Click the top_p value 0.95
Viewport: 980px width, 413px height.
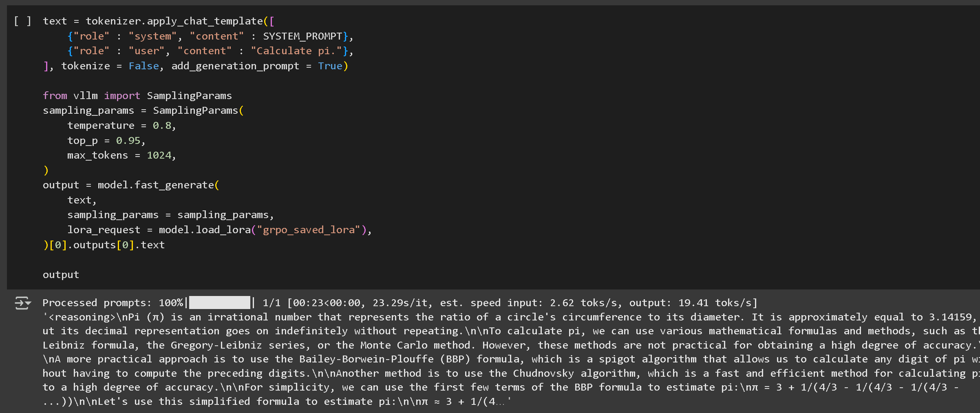[x=128, y=141]
